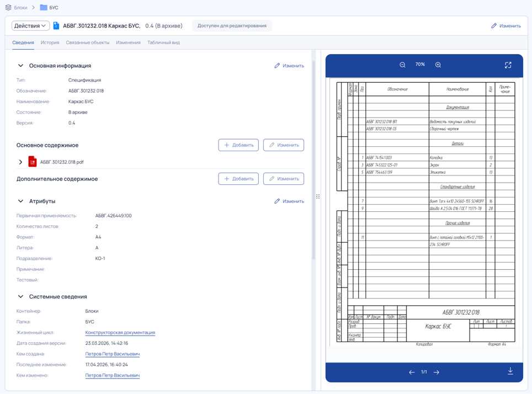Switch to the История tab
Screen dimensions: 532x394
coord(50,42)
